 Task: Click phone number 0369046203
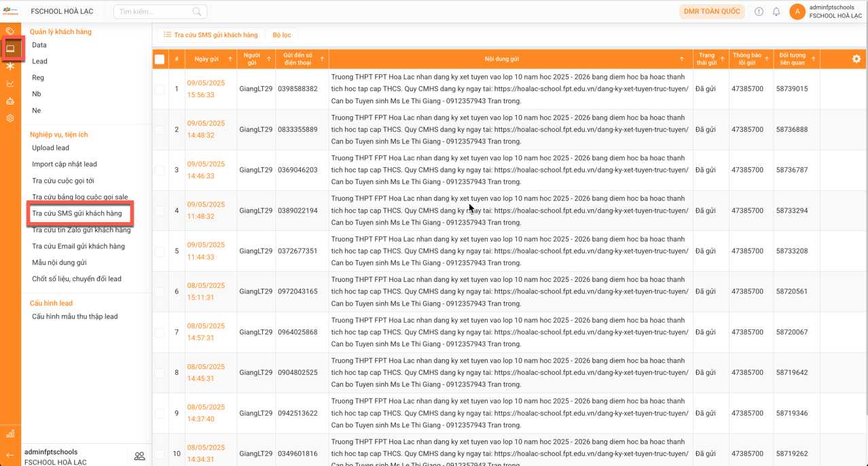point(297,170)
